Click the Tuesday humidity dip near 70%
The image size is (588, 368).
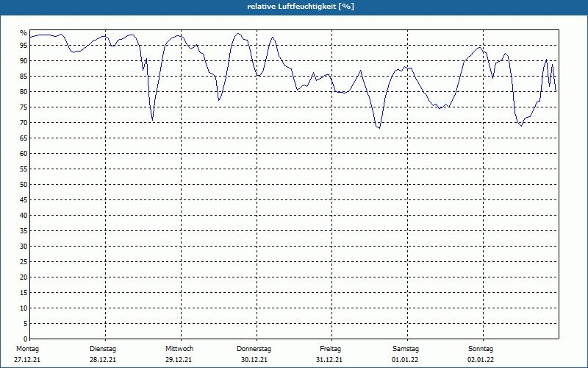[x=152, y=120]
